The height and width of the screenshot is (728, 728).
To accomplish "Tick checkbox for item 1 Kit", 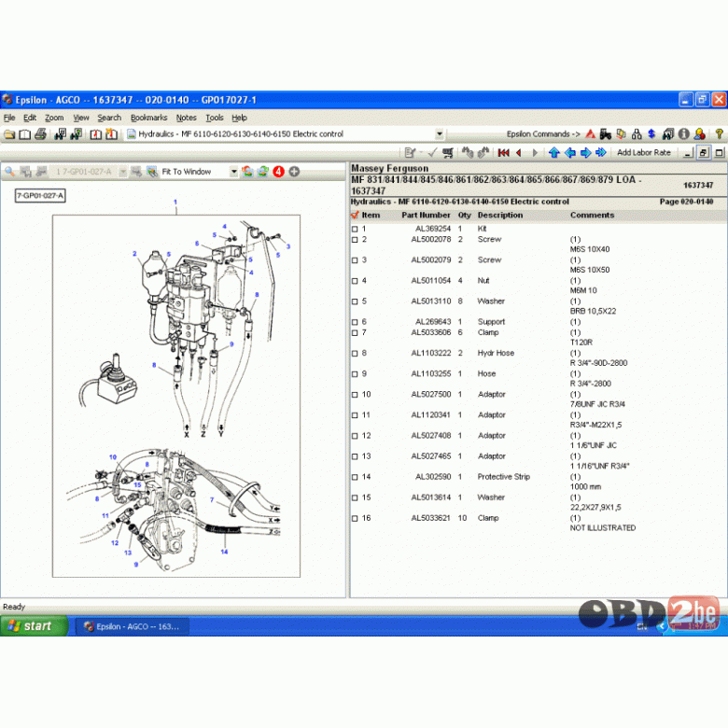I will [355, 229].
